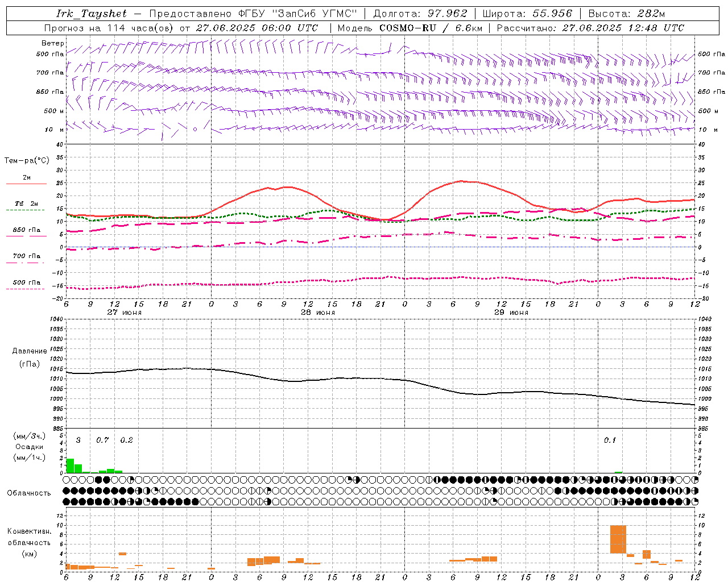The height and width of the screenshot is (582, 728).
Task: Click the red solid legend line under 2м
Action: point(26,184)
